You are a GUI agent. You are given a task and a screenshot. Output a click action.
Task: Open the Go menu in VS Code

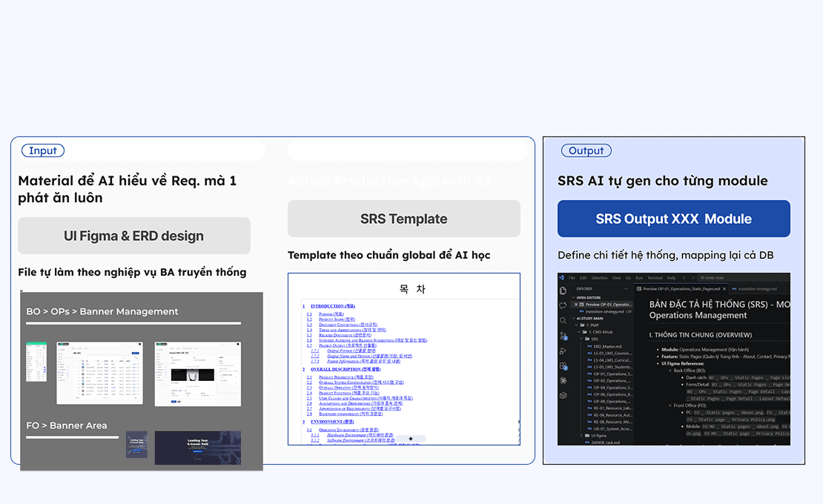tap(628, 278)
